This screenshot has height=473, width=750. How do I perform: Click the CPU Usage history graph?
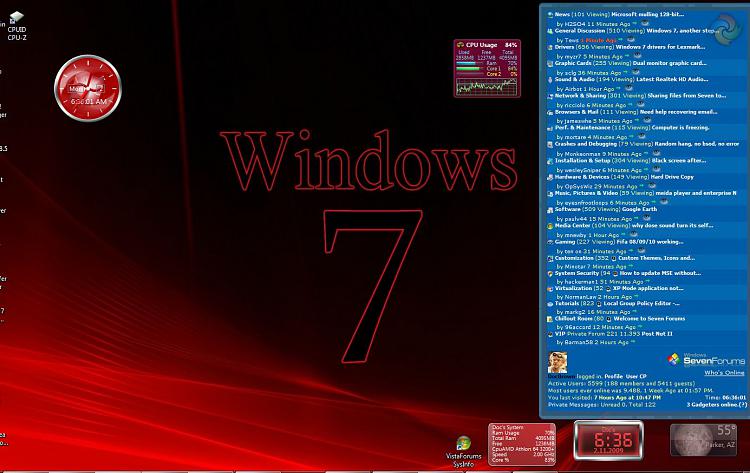[486, 87]
